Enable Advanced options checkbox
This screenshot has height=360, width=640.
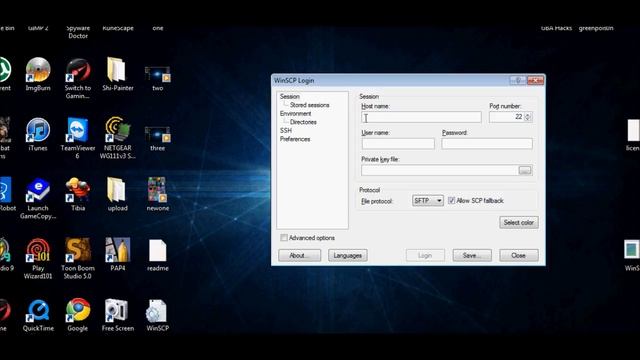point(284,238)
